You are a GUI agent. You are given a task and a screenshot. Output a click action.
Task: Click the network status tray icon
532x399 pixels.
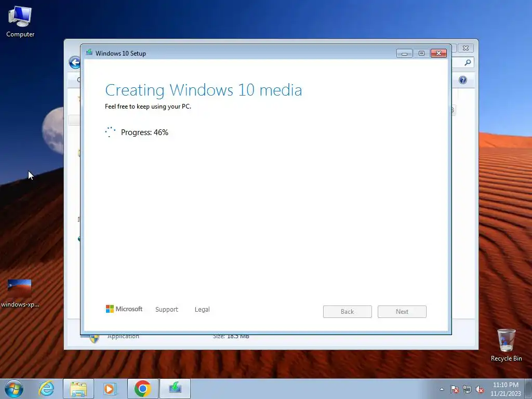467,389
